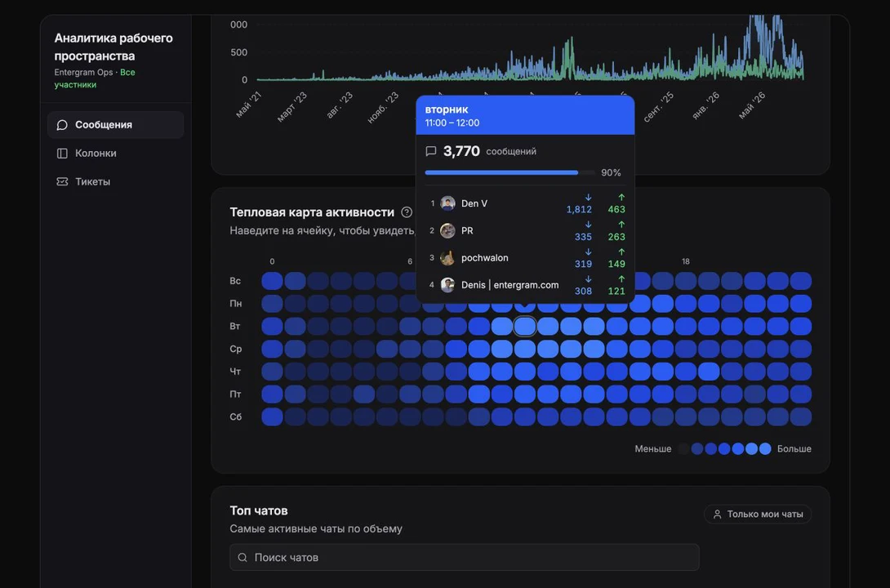Image resolution: width=890 pixels, height=588 pixels.
Task: Click the speech bubble icon next to Сообщения
Action: click(62, 125)
